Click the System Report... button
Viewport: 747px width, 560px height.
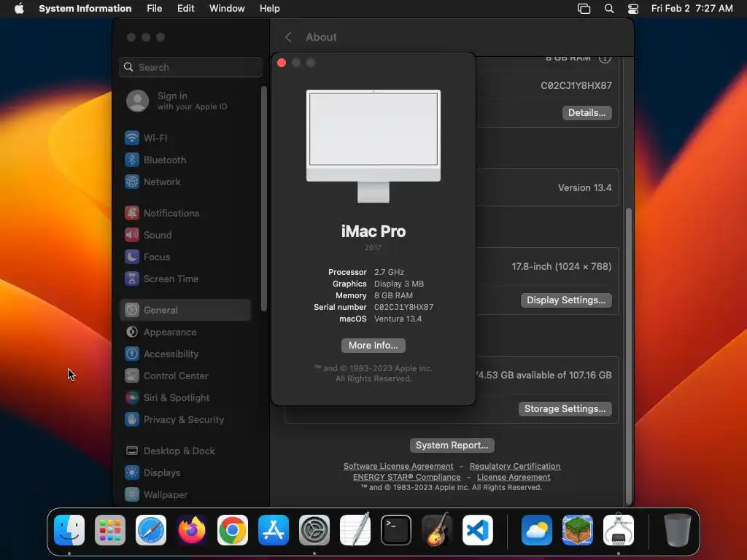452,446
